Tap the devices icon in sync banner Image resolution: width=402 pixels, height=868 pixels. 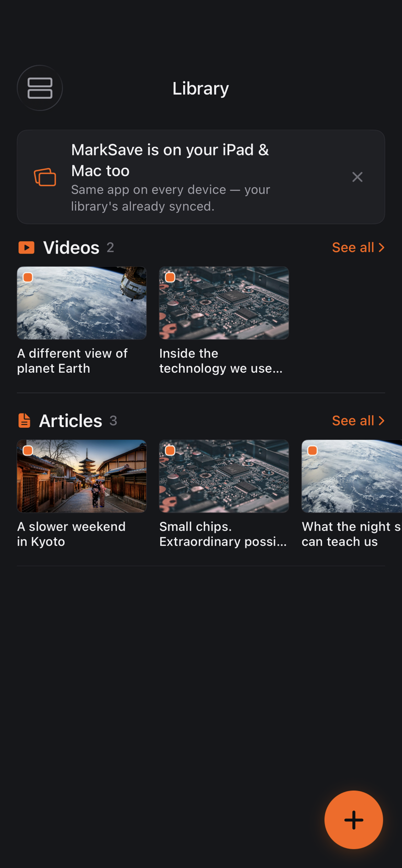[x=45, y=177]
